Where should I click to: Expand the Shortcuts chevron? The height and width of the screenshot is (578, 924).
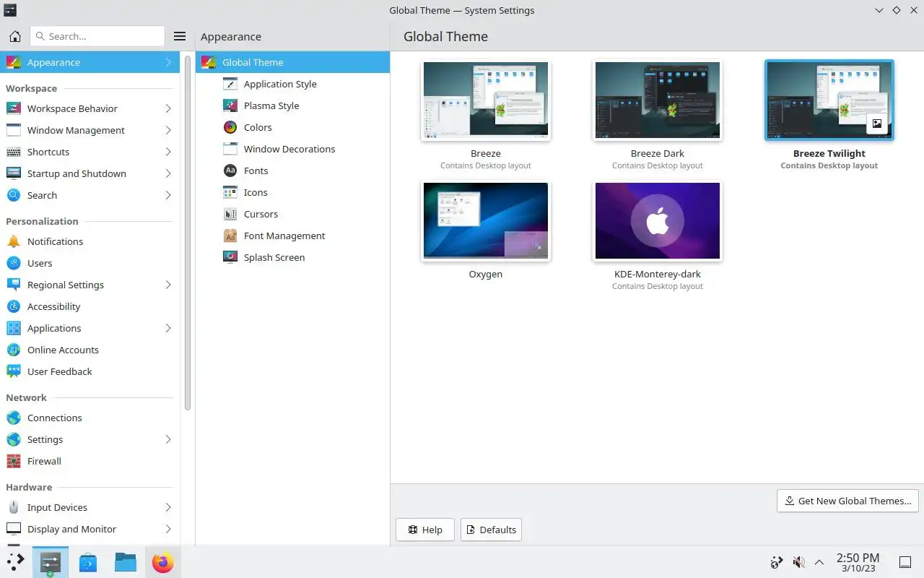tap(167, 152)
